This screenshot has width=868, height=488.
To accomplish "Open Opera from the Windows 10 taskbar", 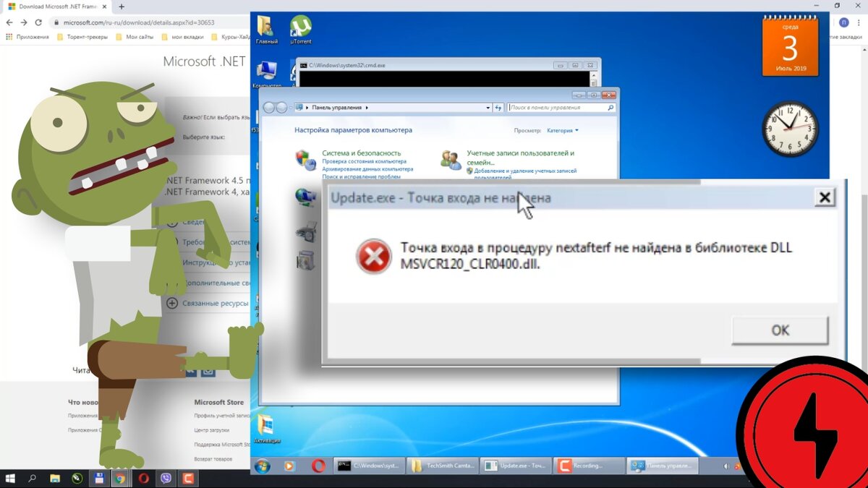I will (143, 478).
